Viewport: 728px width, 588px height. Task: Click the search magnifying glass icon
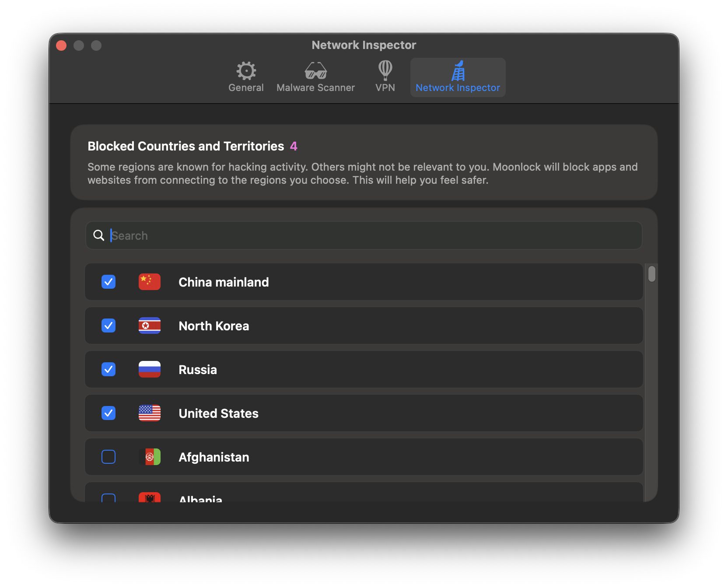(99, 235)
